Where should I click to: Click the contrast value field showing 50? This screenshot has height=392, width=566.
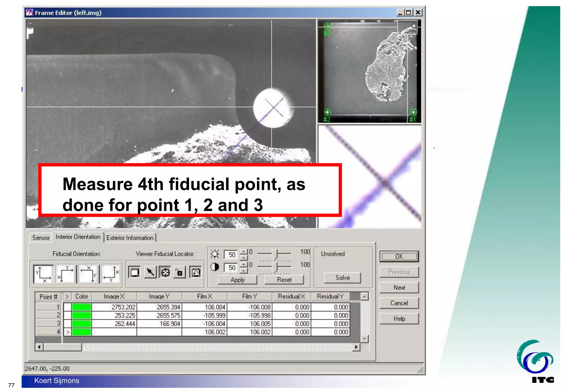point(231,267)
